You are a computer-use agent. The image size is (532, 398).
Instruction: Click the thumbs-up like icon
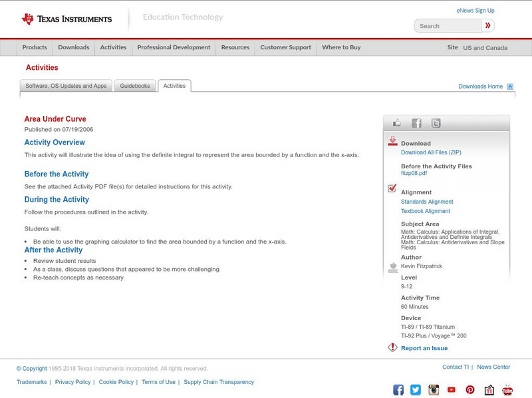pyautogui.click(x=397, y=123)
